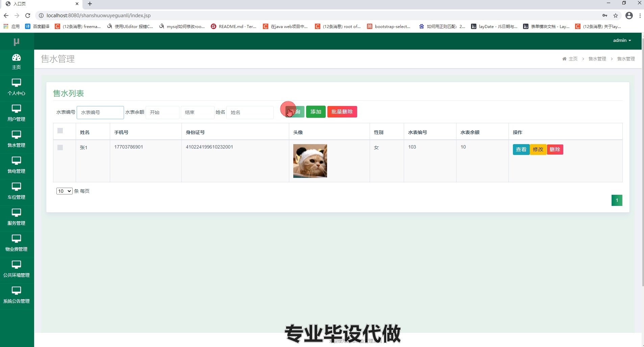Click the 查询 search button
Viewport: 644px width, 347px height.
[x=295, y=112]
